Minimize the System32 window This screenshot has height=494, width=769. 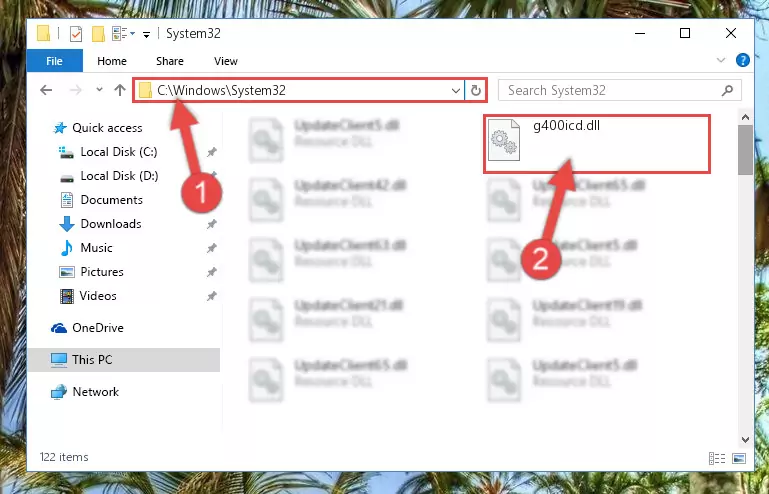point(640,33)
